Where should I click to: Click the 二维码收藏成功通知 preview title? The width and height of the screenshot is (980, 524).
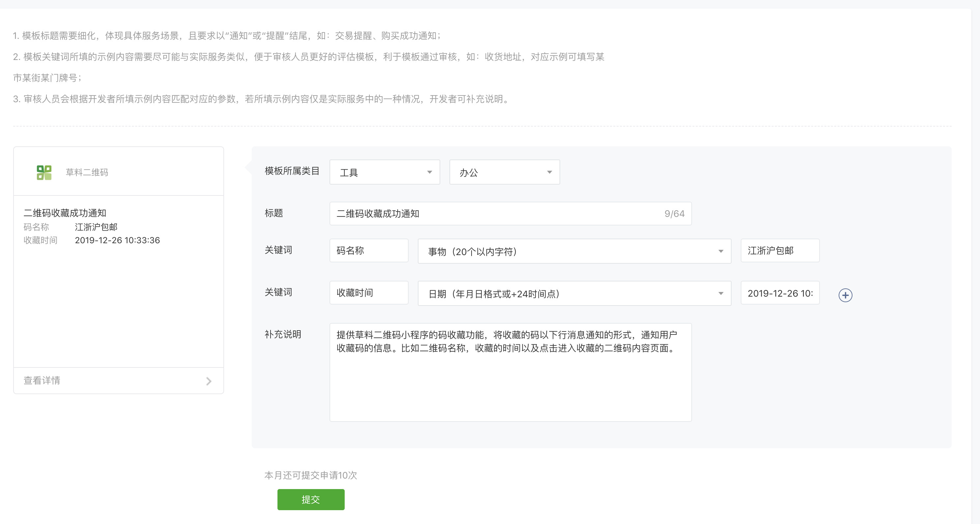click(65, 213)
